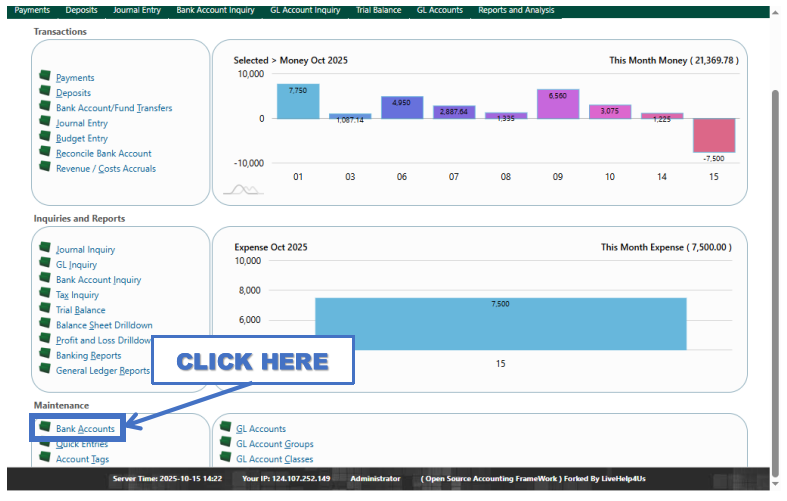The height and width of the screenshot is (501, 787).
Task: Click the red -7,500 bar for day 15
Action: coord(714,135)
